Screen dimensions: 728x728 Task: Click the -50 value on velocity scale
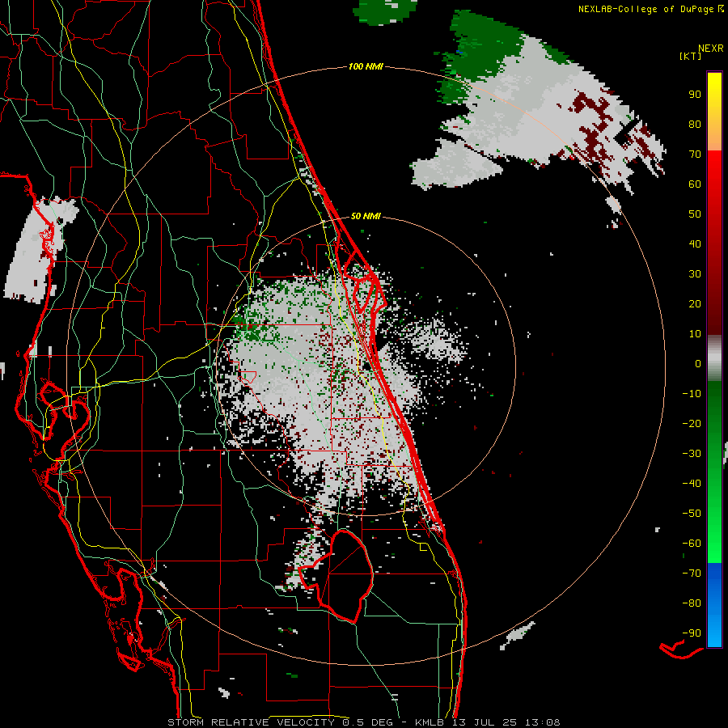click(x=692, y=514)
